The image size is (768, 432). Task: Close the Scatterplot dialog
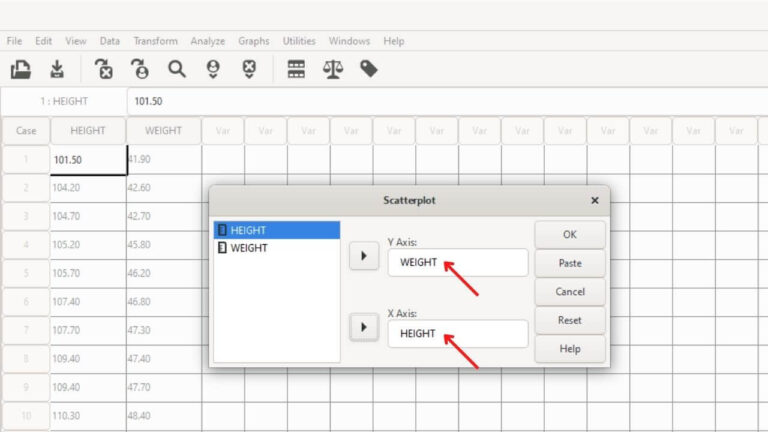[x=595, y=200]
